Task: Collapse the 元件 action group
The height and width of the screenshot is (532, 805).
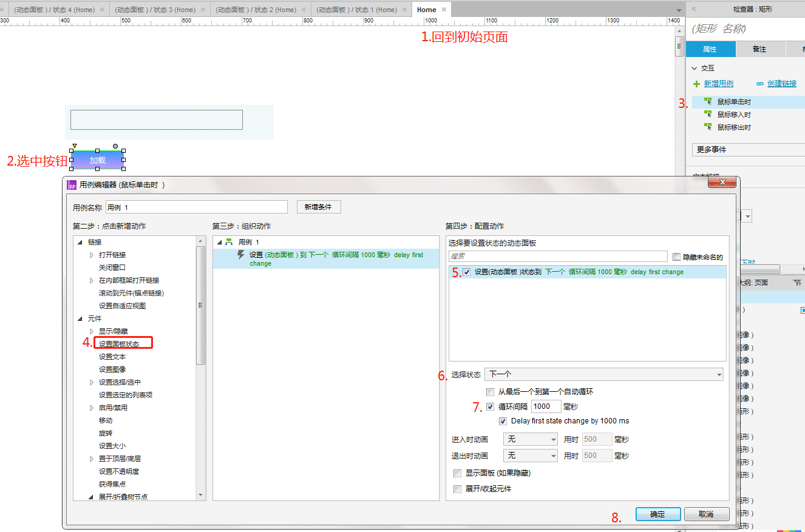Action: (x=80, y=318)
